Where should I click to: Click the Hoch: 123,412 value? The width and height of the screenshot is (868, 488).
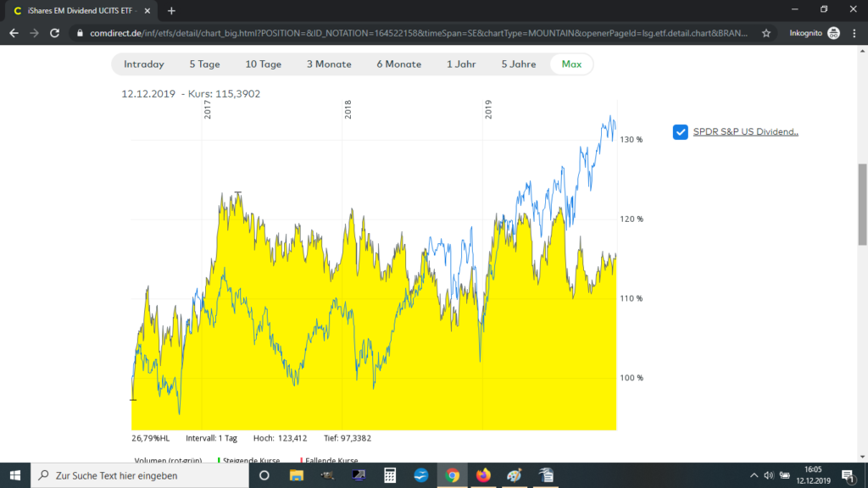pyautogui.click(x=280, y=438)
